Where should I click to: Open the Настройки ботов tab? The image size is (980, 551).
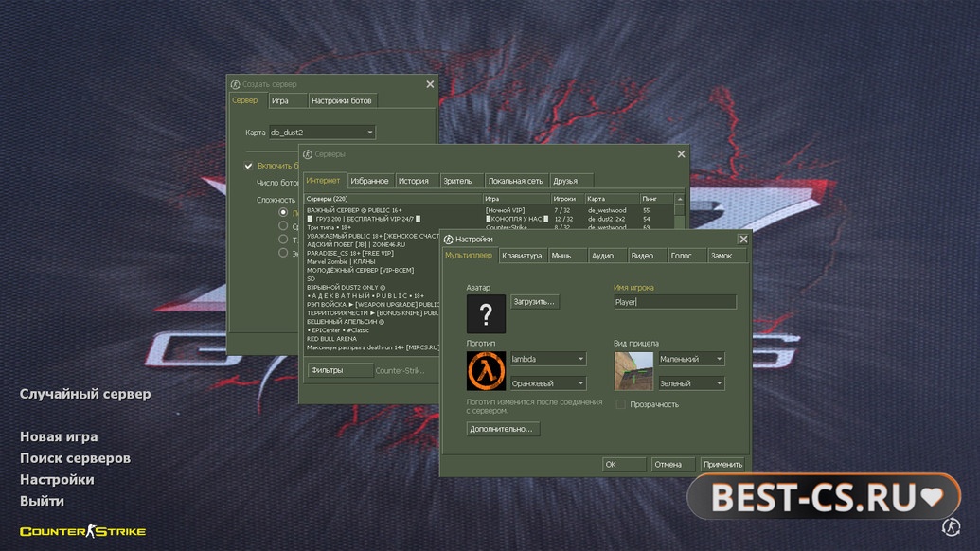343,100
